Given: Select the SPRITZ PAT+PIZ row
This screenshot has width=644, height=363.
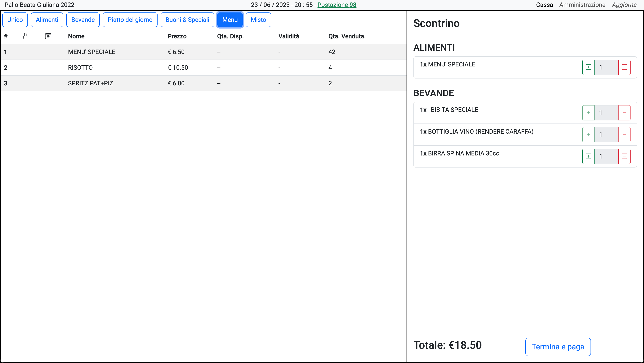Looking at the screenshot, I should tap(204, 83).
